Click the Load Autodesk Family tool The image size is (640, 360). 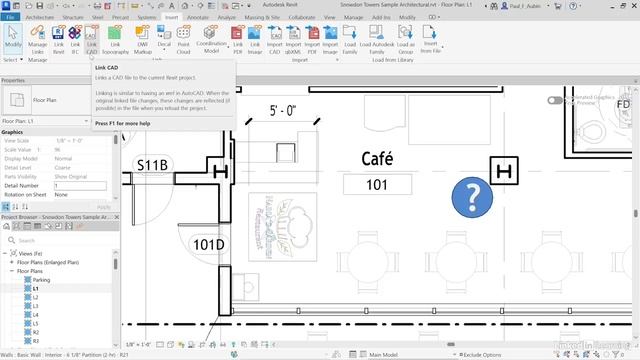(x=377, y=40)
